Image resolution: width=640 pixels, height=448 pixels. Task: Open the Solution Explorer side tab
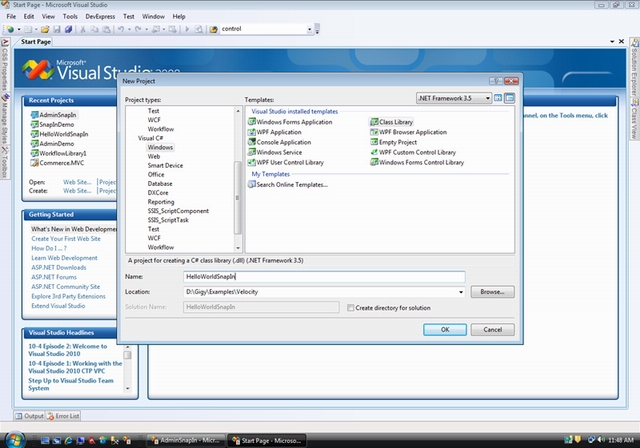[x=635, y=68]
